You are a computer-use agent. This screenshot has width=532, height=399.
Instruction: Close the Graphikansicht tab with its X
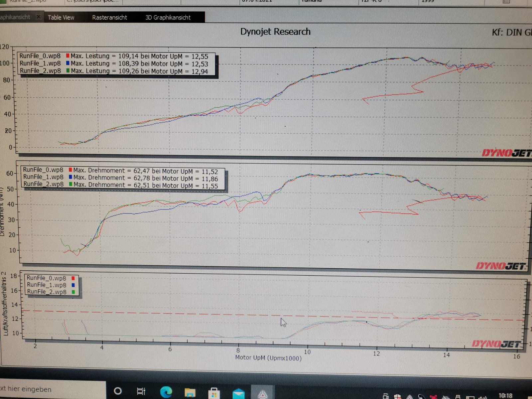coord(39,17)
